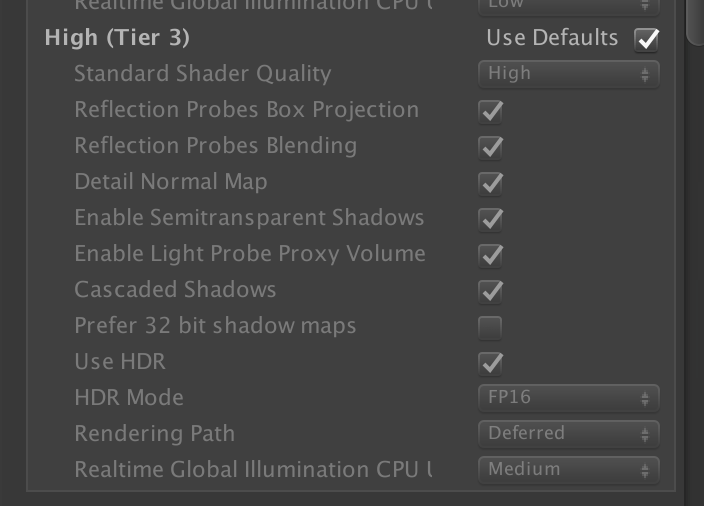Uncheck Enable Semitransparent Shadows

pyautogui.click(x=490, y=218)
